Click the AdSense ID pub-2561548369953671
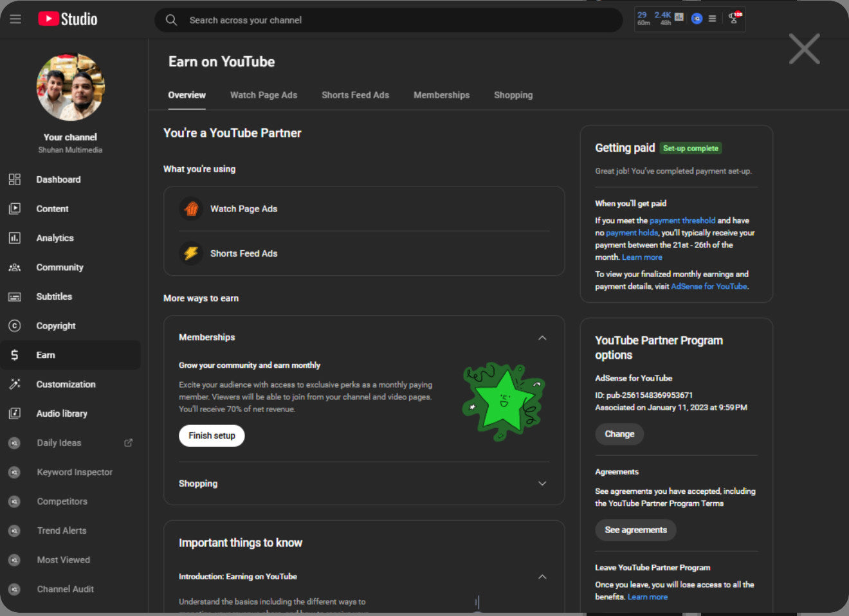Viewport: 849px width, 616px height. 644,395
